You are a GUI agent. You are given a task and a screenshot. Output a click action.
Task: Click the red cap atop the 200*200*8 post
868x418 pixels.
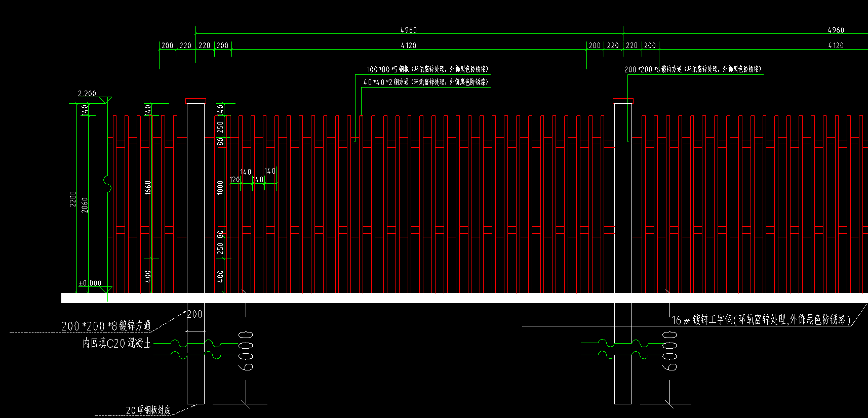[x=195, y=101]
